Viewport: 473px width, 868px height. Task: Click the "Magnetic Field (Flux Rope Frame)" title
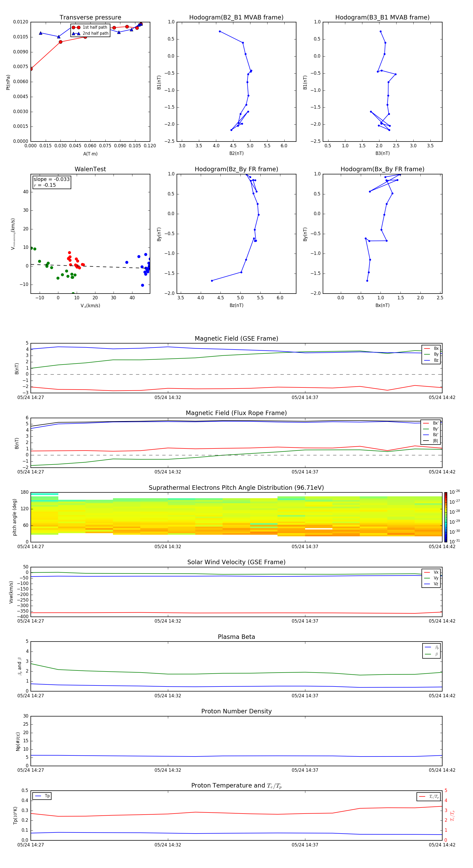pyautogui.click(x=236, y=413)
